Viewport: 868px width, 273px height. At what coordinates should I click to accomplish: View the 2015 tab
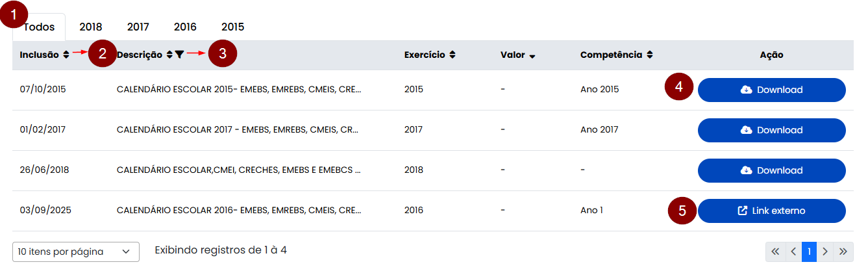click(x=232, y=27)
